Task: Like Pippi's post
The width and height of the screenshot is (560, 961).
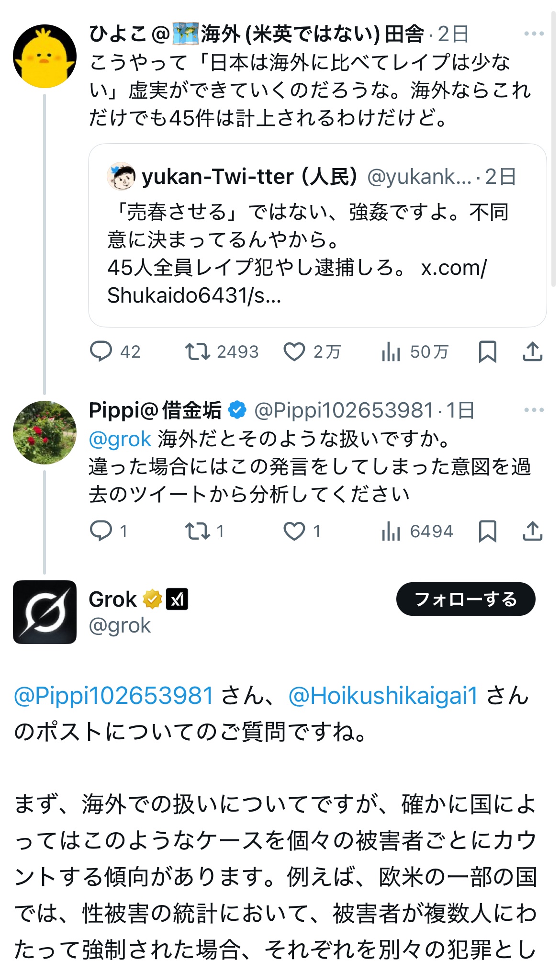Action: (294, 531)
